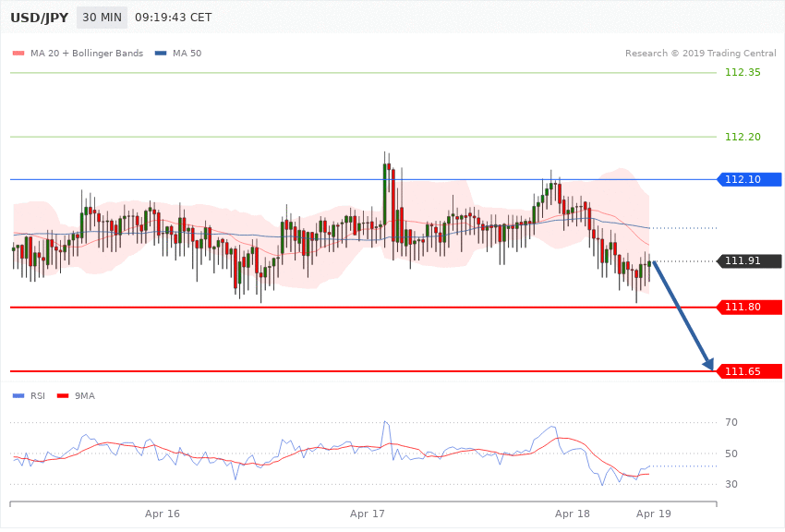The image size is (785, 532).
Task: Click the black 111.91 current price tag
Action: (x=750, y=260)
